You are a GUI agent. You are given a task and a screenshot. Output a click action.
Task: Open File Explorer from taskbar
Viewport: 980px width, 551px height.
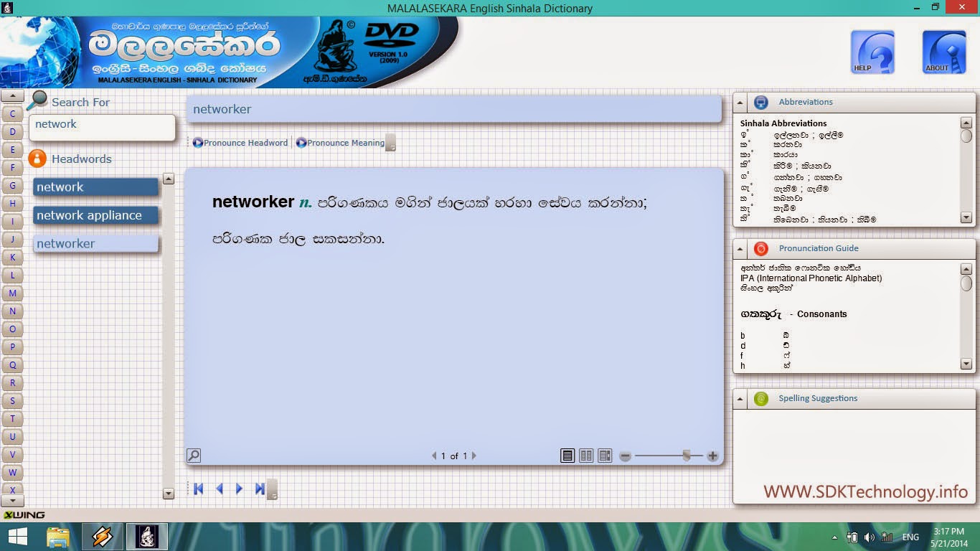coord(58,537)
